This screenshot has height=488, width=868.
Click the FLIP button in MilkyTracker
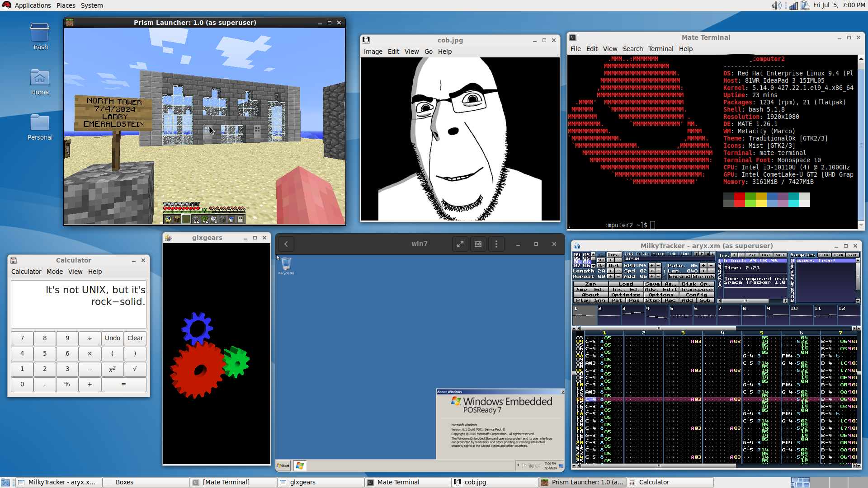[x=664, y=271]
